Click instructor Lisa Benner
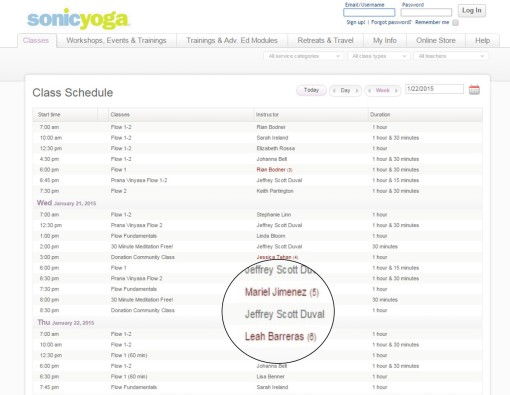The image size is (510, 395). point(270,377)
